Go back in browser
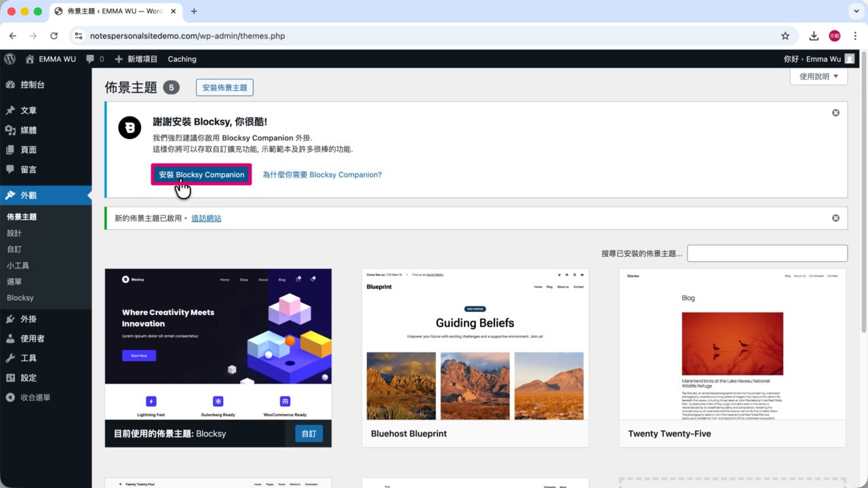Screen dimensions: 868x488 tap(12, 36)
